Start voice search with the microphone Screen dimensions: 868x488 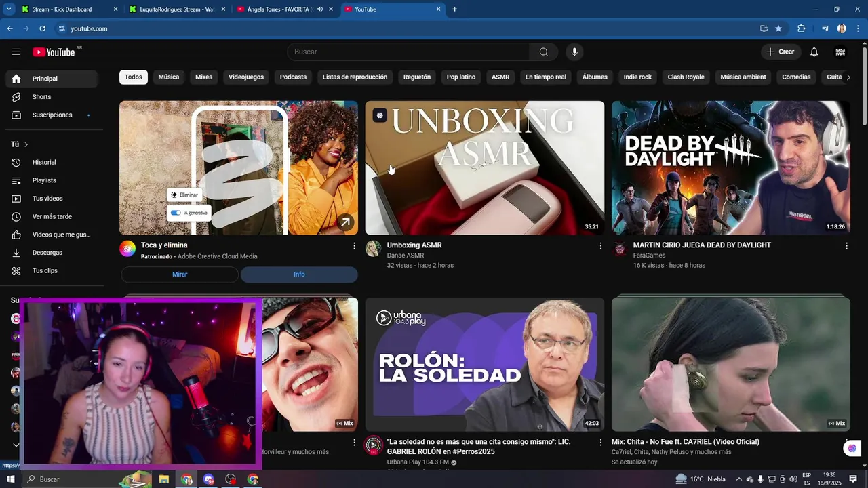(574, 52)
